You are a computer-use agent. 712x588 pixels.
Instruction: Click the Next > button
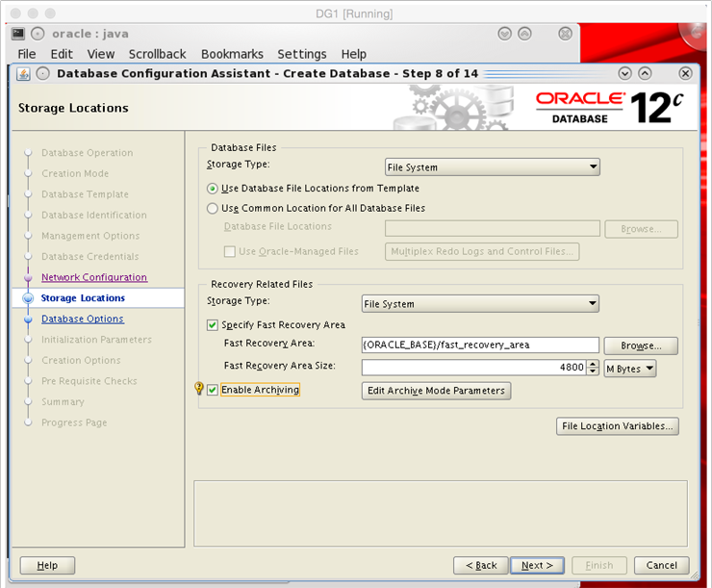pyautogui.click(x=537, y=565)
